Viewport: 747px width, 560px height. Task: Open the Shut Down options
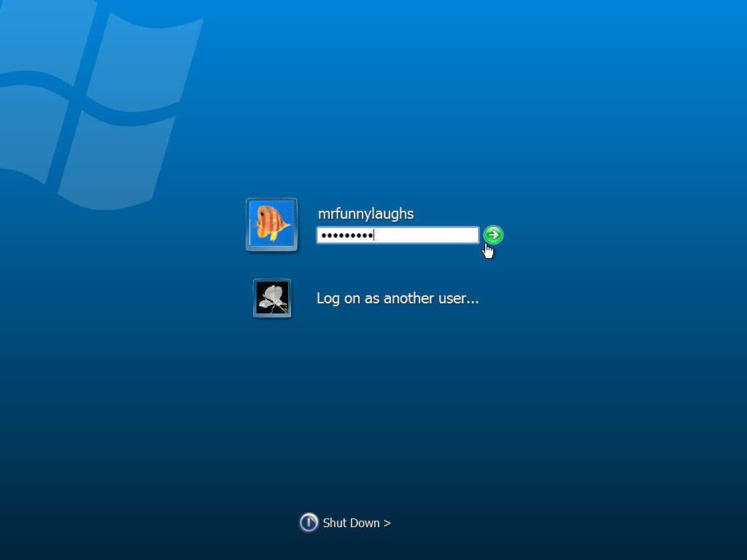[x=357, y=523]
